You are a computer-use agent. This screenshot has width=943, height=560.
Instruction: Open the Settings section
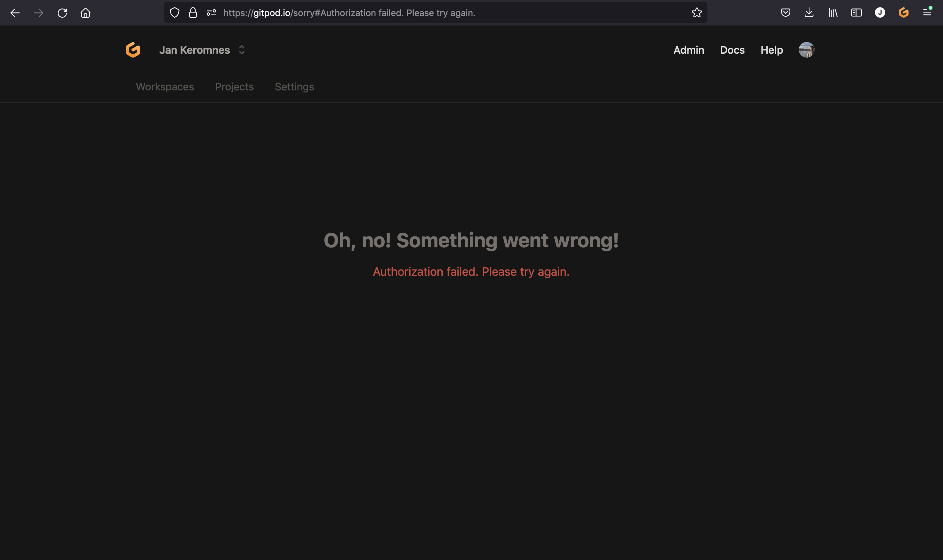(294, 86)
